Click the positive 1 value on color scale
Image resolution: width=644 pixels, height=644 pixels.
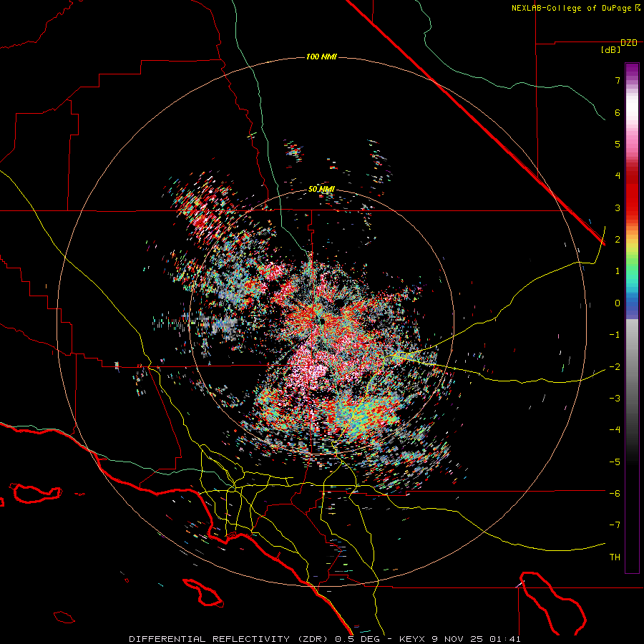tap(618, 271)
